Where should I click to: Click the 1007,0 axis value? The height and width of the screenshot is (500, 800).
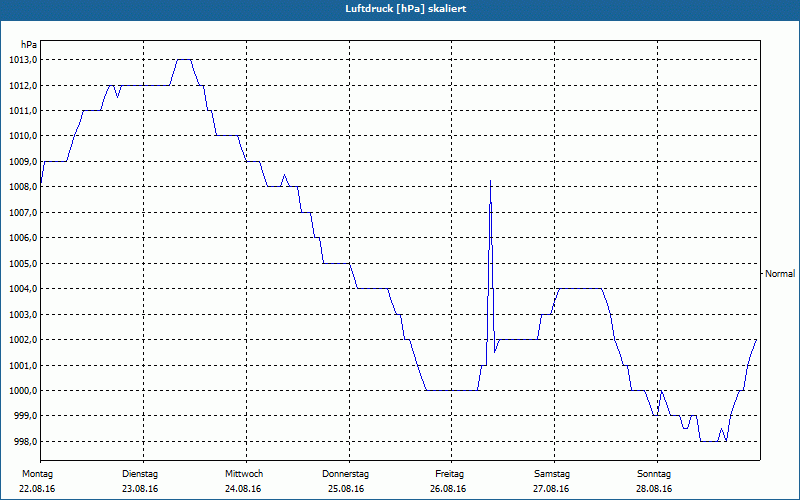23,213
